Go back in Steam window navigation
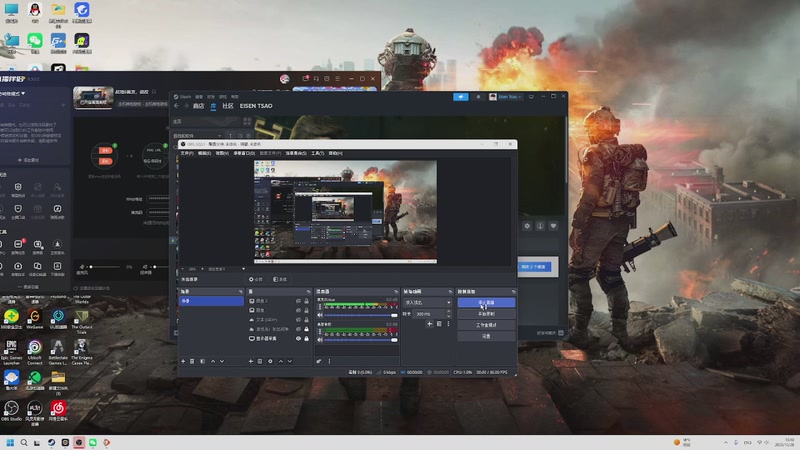This screenshot has height=450, width=800. pos(177,106)
